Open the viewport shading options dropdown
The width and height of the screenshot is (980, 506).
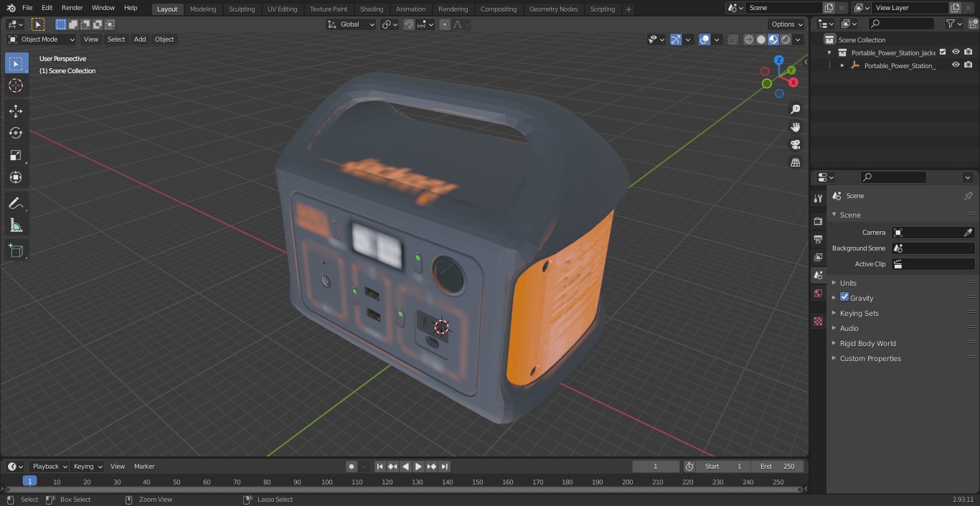coord(798,39)
